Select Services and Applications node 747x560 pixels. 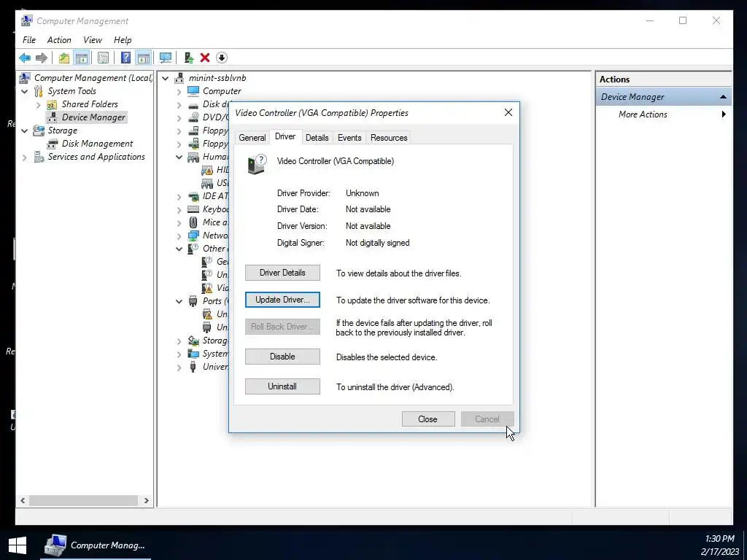96,157
